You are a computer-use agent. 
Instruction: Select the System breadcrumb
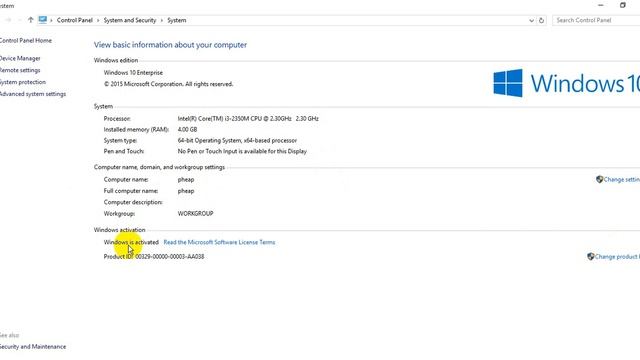[177, 20]
